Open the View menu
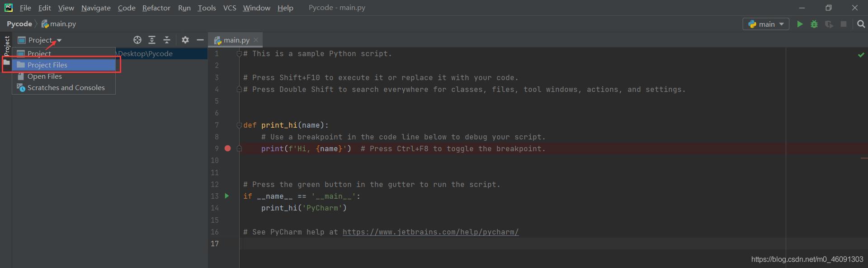Viewport: 868px width, 268px height. pyautogui.click(x=66, y=8)
